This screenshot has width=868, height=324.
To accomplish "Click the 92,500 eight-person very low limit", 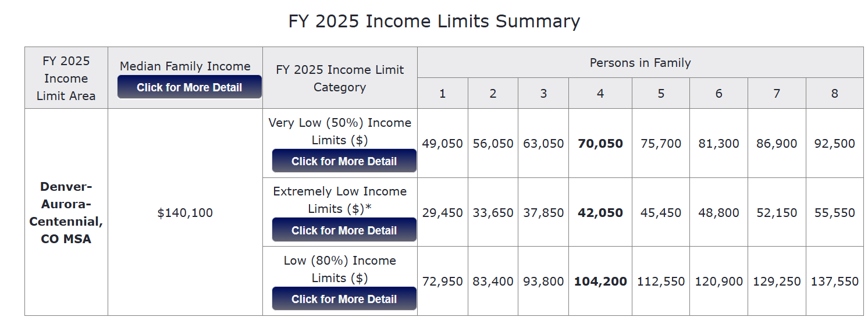I will [834, 144].
